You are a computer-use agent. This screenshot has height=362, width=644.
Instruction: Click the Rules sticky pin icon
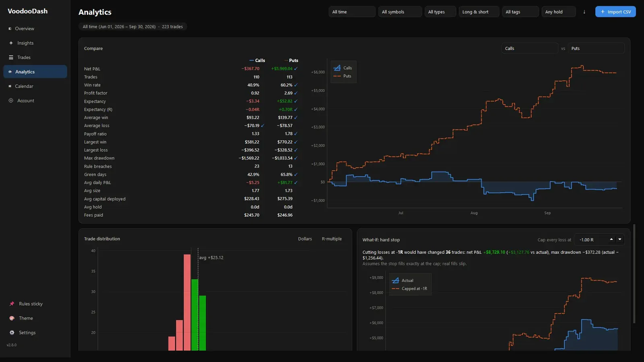pos(12,304)
